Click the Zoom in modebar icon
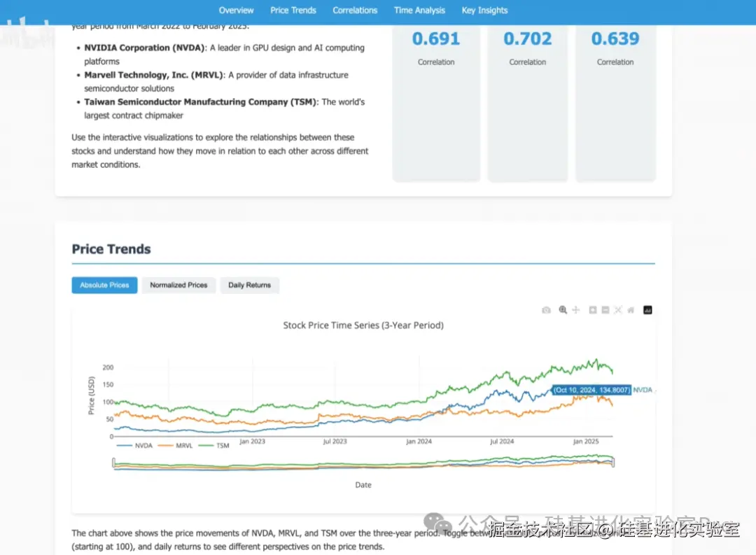 point(593,310)
